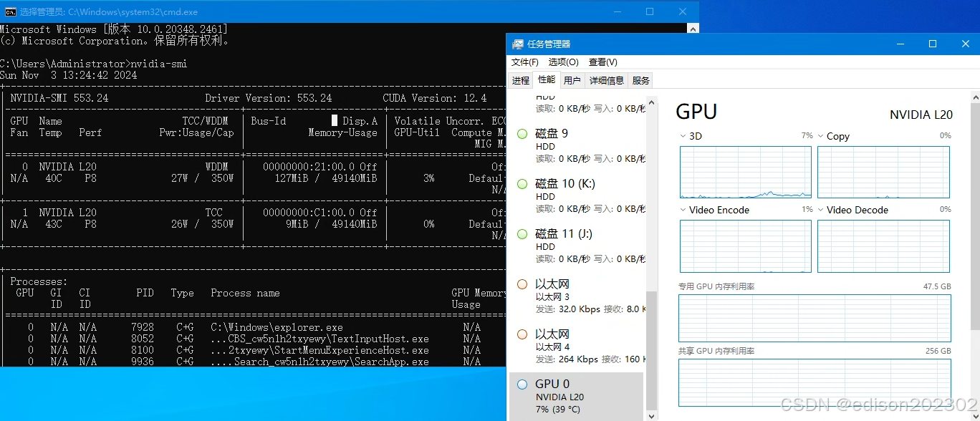
Task: Click the 专用 GPU 内存利用率 graph
Action: (x=815, y=318)
